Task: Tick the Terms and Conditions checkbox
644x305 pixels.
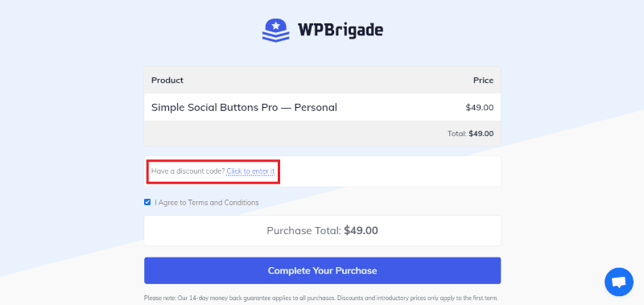Action: 147,202
